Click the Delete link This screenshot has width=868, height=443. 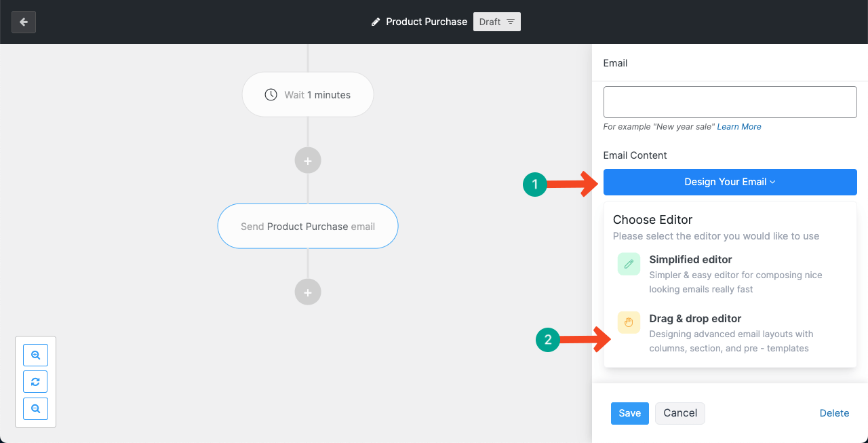834,413
